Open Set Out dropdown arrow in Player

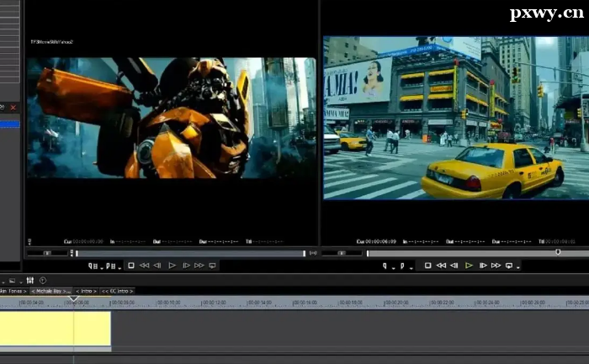119,268
